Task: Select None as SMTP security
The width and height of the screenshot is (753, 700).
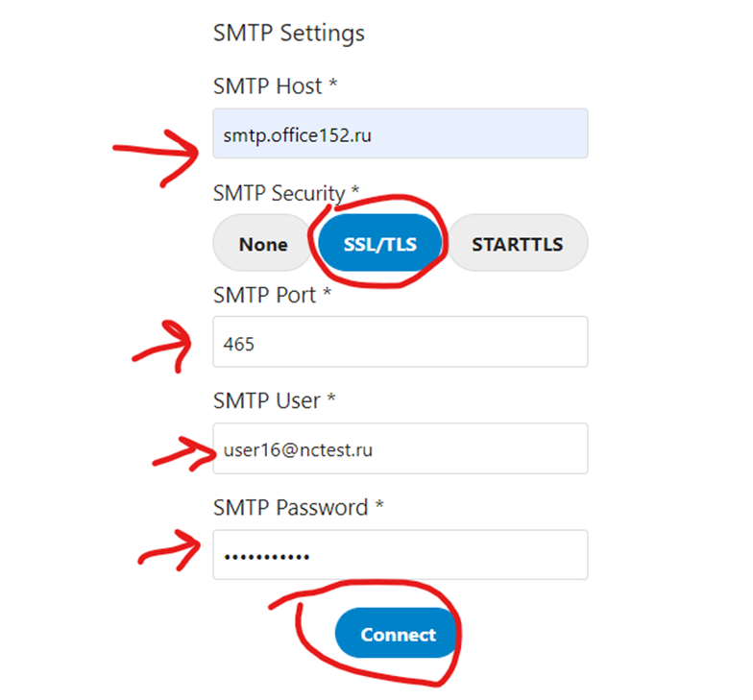Action: tap(263, 244)
